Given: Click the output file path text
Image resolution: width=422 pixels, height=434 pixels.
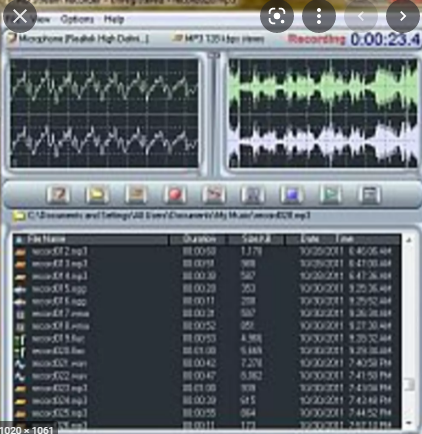Looking at the screenshot, I should point(169,216).
